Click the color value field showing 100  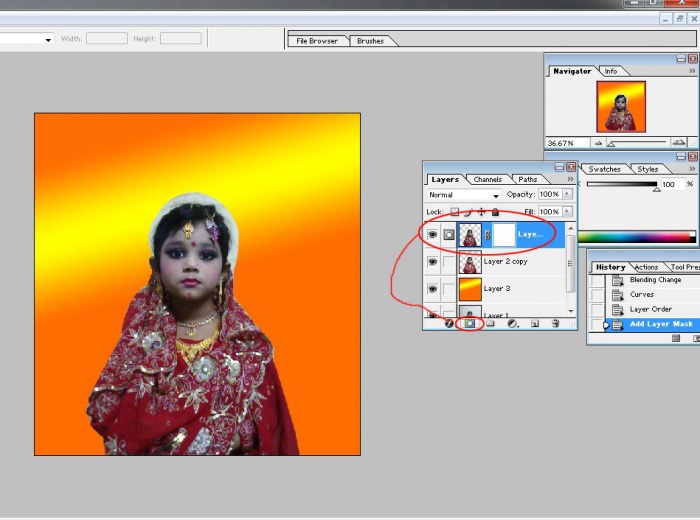673,184
